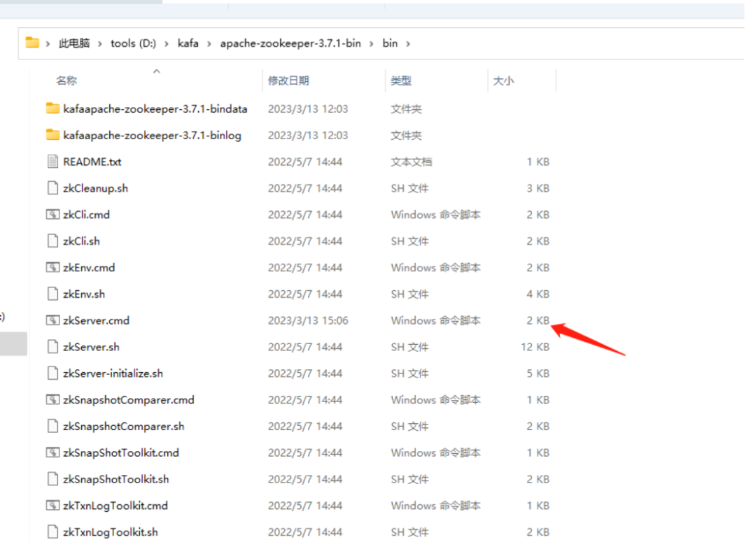Click the 5 KB size value
This screenshot has height=542, width=756.
click(x=538, y=373)
